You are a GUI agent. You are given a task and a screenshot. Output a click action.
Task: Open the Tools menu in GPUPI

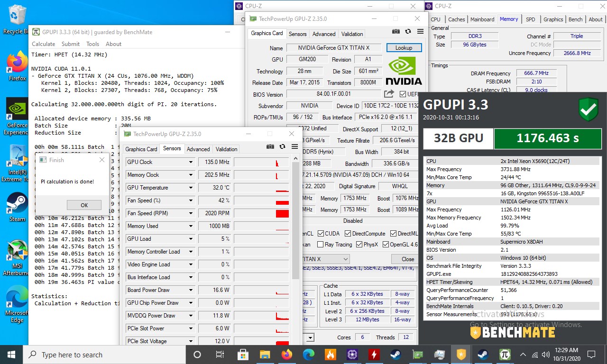click(93, 44)
